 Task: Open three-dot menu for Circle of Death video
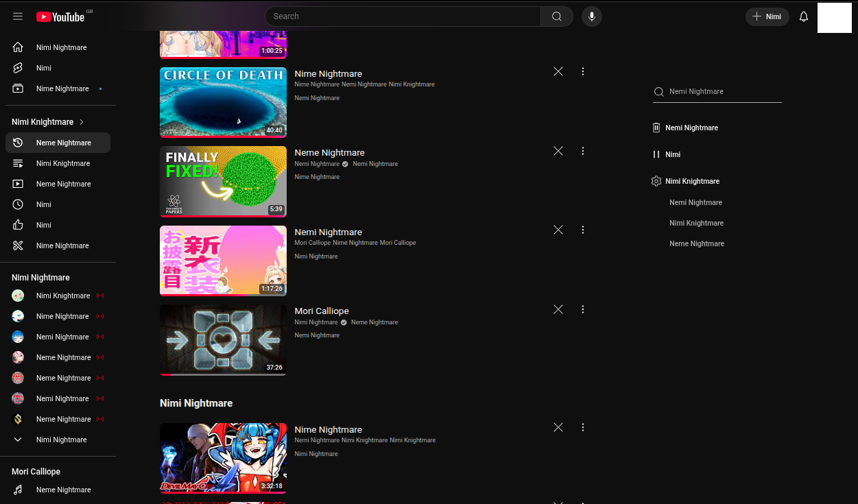tap(583, 71)
